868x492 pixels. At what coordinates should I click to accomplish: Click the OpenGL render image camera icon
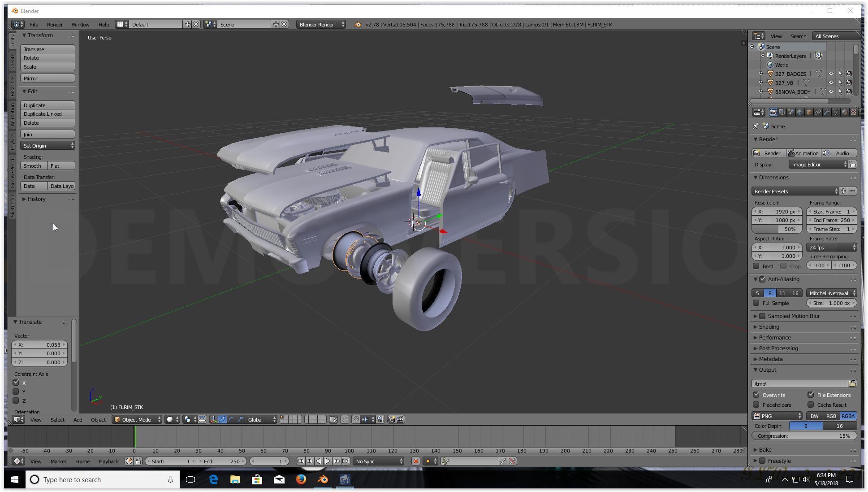[391, 419]
